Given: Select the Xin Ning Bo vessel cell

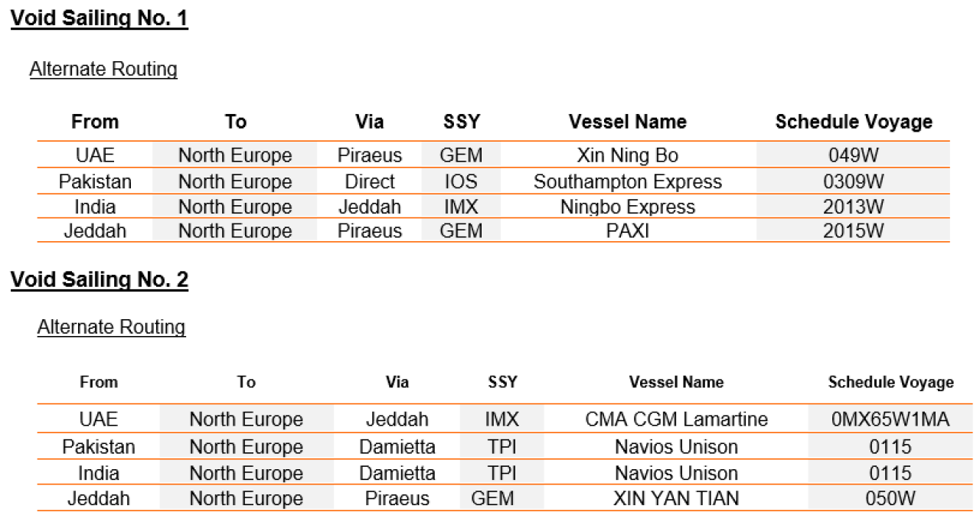Looking at the screenshot, I should click(628, 155).
